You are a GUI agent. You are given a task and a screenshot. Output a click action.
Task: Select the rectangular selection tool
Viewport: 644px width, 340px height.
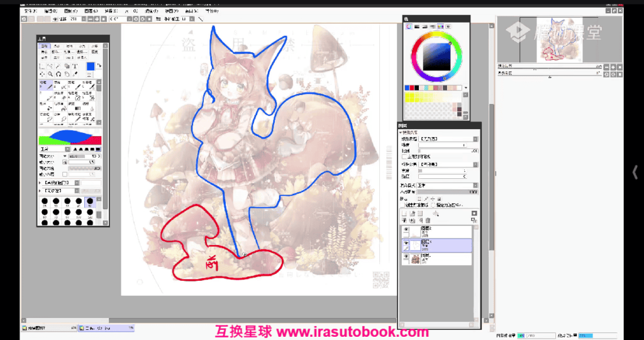point(41,66)
